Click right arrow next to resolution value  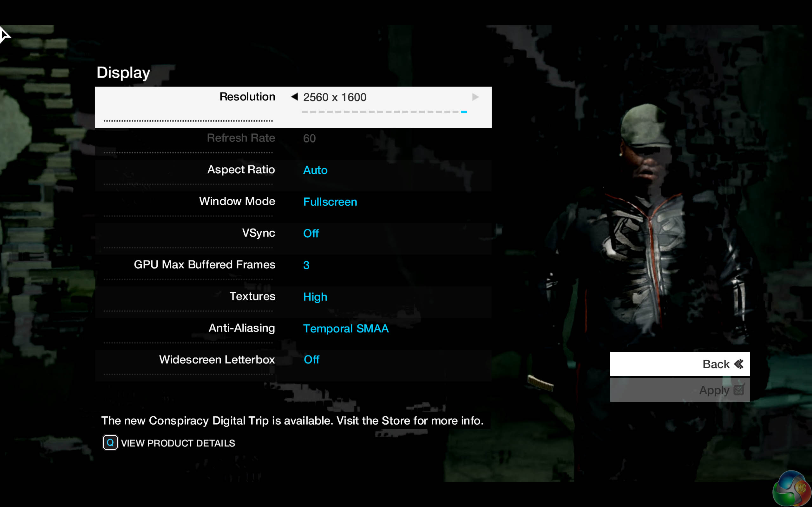pos(475,97)
